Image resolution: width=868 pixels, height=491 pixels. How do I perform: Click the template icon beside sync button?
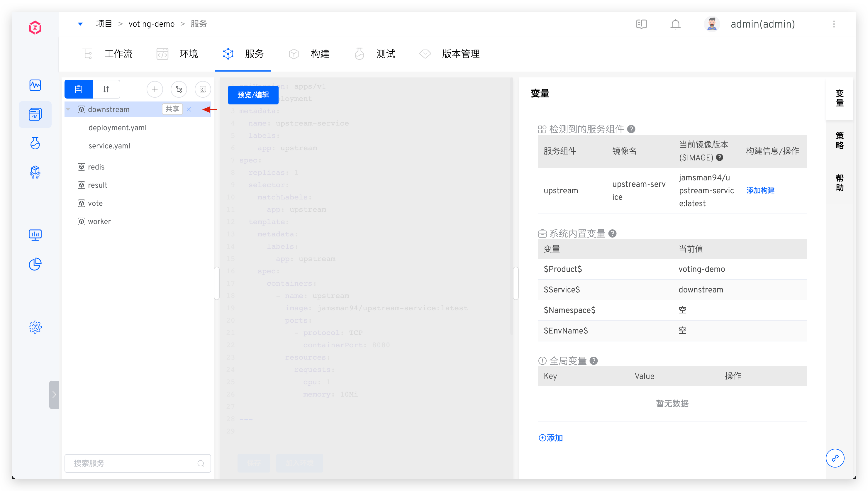(203, 89)
